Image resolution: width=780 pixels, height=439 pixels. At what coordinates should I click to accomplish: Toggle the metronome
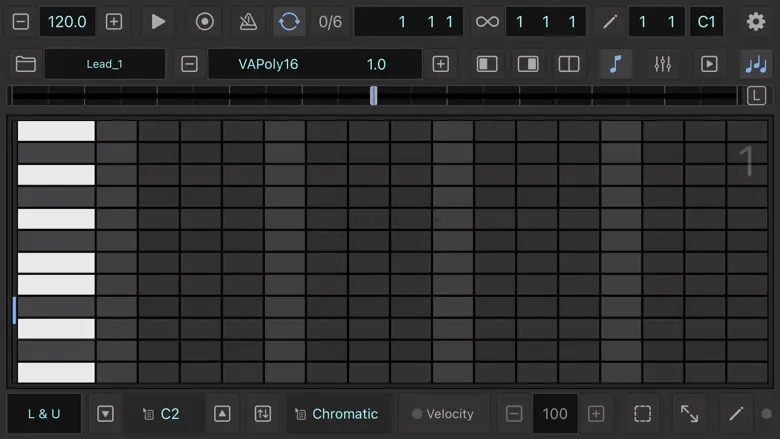click(248, 21)
